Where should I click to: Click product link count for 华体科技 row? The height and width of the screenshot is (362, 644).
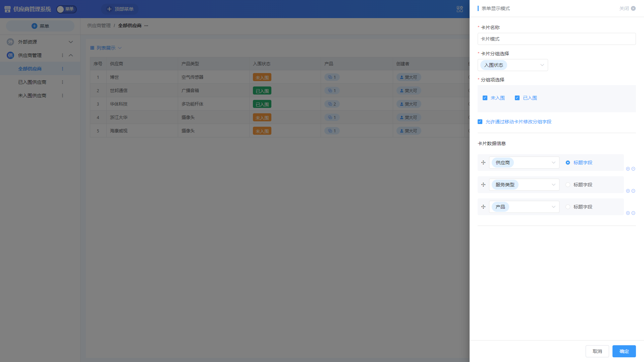[332, 104]
